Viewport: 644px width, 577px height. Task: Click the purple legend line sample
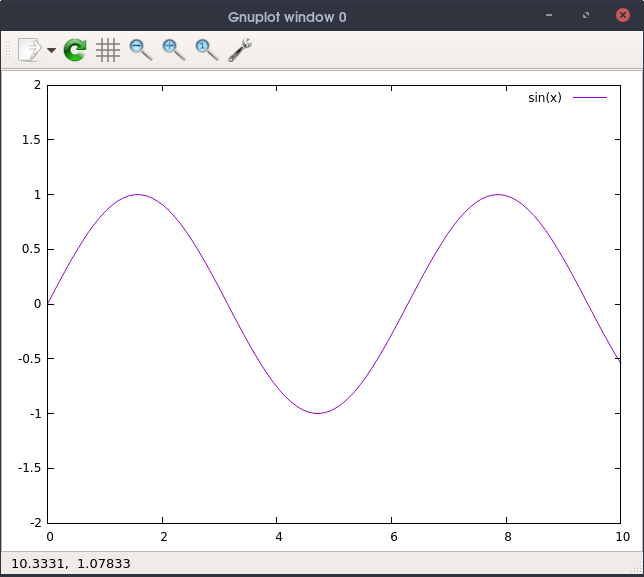pyautogui.click(x=590, y=98)
